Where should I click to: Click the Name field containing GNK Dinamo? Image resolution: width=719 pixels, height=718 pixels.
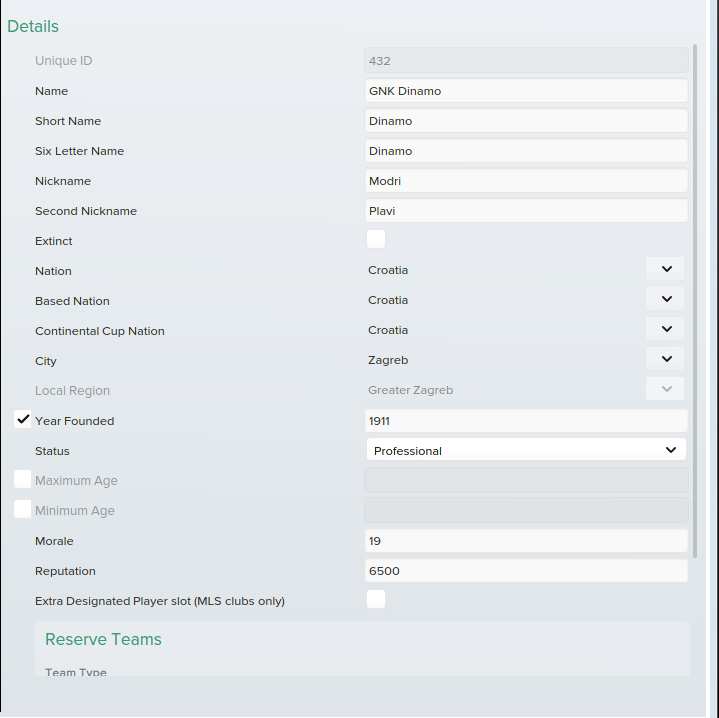click(526, 91)
